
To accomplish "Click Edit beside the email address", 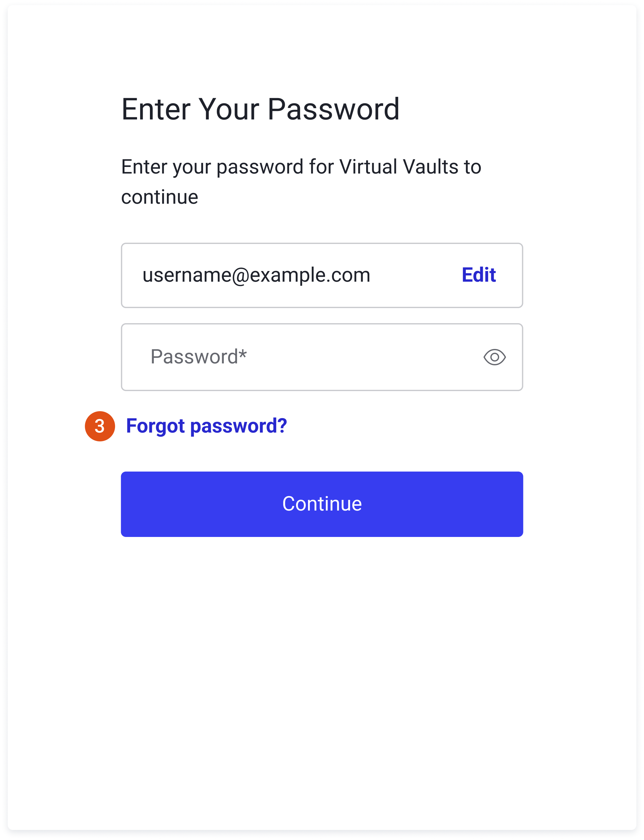I will tap(478, 275).
